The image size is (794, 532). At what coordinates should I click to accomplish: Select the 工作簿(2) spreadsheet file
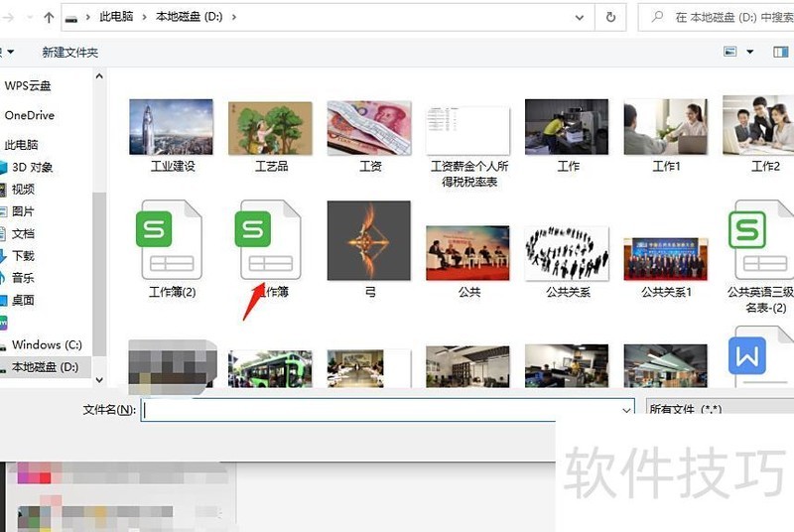pos(171,240)
